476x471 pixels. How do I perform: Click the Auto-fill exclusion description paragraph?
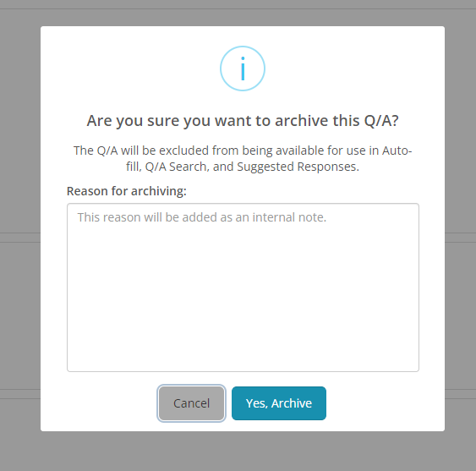pyautogui.click(x=243, y=158)
